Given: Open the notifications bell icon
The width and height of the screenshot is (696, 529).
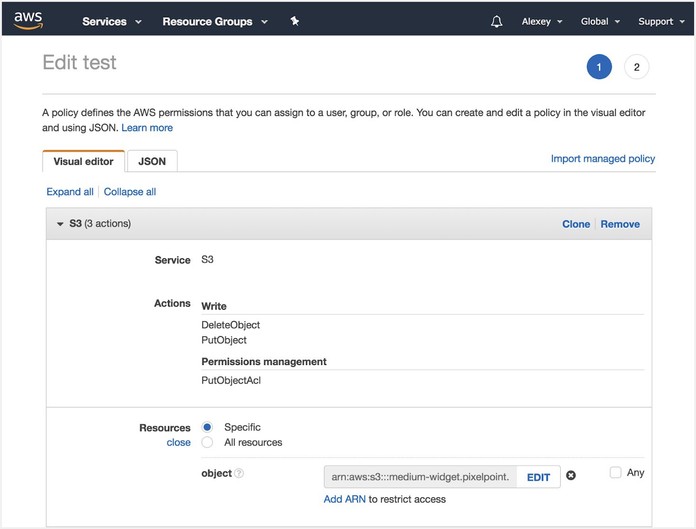Looking at the screenshot, I should click(497, 21).
